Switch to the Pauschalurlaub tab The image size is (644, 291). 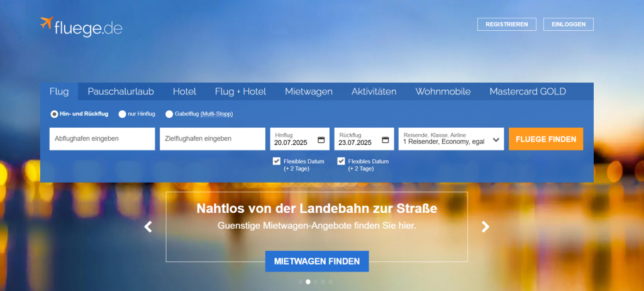(121, 91)
